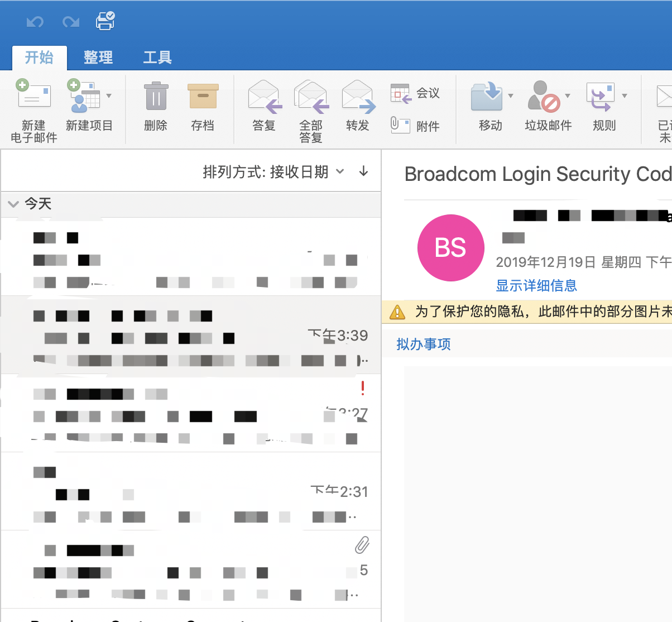Click the 拟办事项 link
Image resolution: width=672 pixels, height=622 pixels.
[x=424, y=344]
